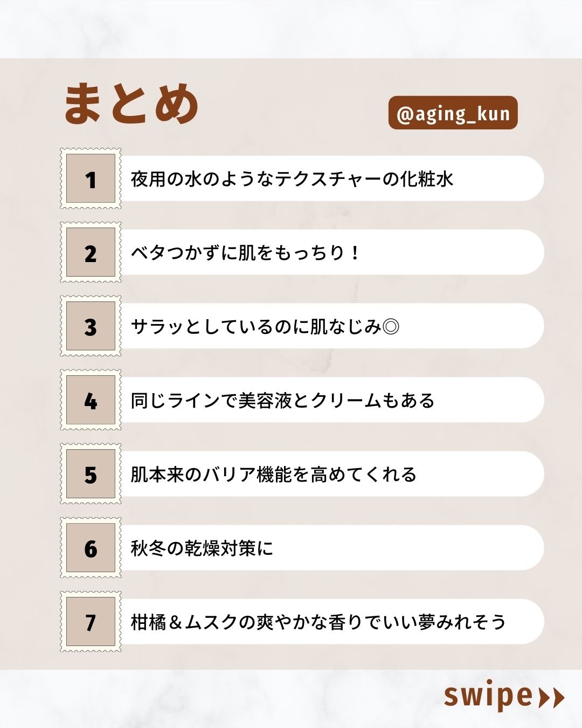
Task: Click the まとめ heading
Action: click(131, 104)
